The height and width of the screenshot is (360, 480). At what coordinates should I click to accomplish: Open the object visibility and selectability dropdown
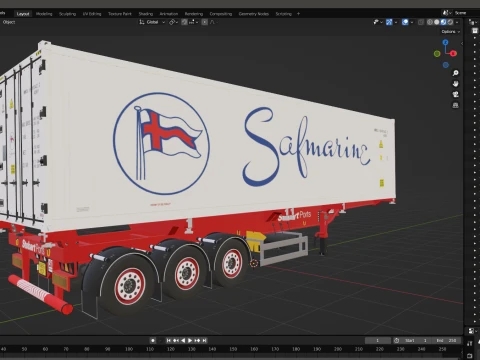[377, 22]
